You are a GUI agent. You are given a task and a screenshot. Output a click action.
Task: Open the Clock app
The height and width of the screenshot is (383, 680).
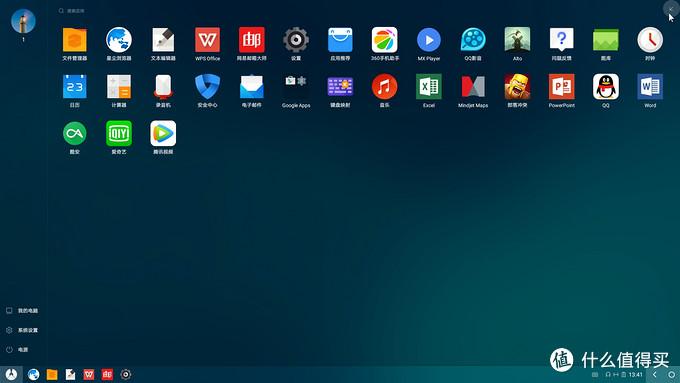tap(650, 40)
